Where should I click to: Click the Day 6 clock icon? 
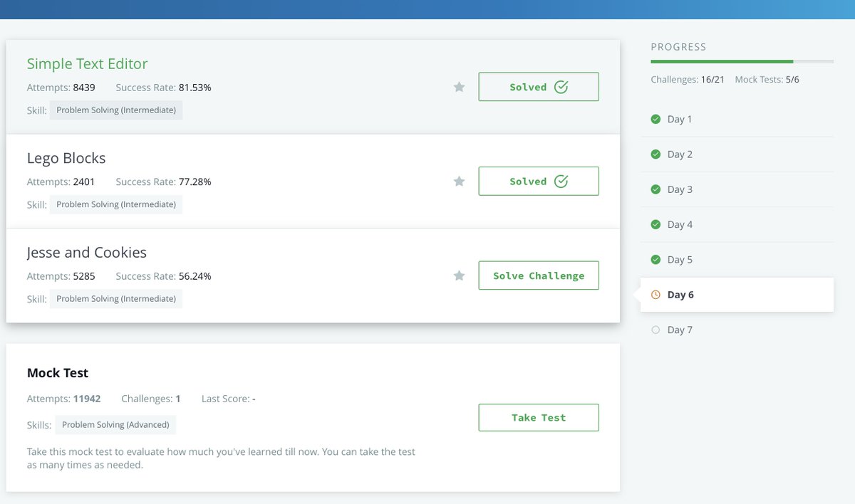pyautogui.click(x=655, y=295)
